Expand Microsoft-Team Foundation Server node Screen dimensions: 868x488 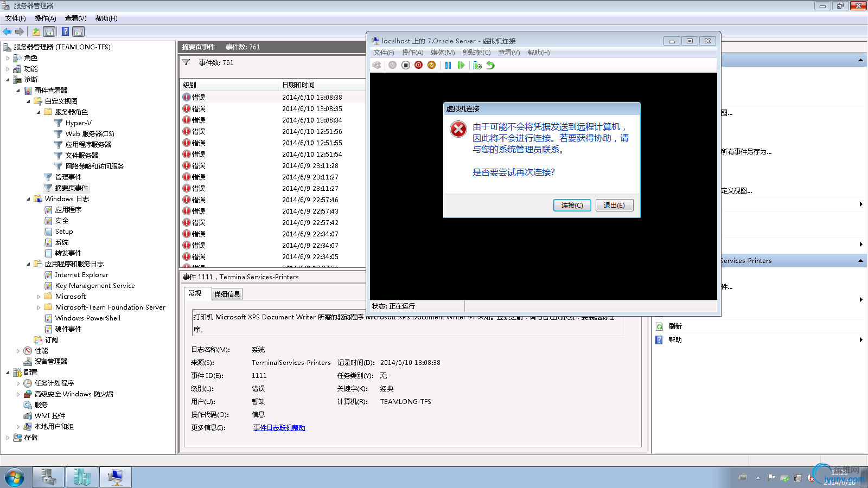point(39,307)
